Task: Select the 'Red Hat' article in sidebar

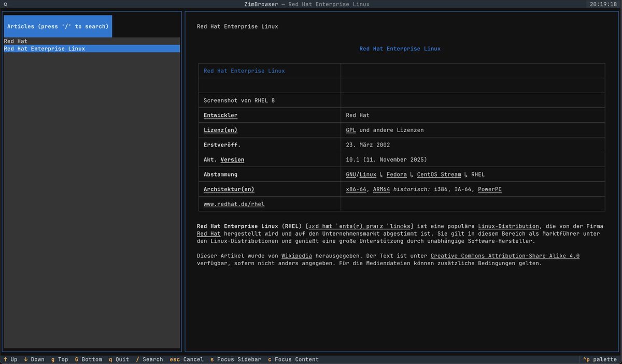Action: [x=92, y=41]
